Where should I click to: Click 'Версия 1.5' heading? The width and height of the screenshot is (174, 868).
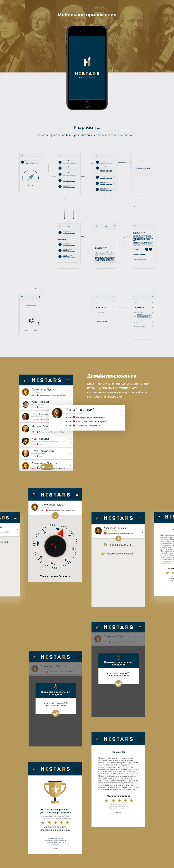pos(119,752)
